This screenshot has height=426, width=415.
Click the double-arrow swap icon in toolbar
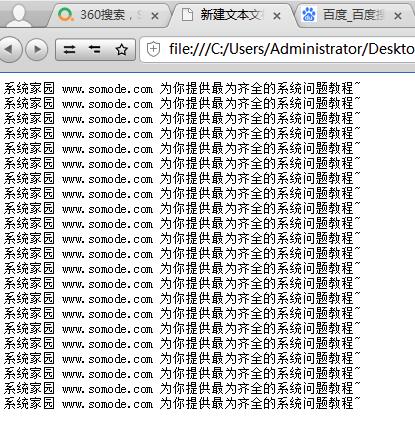click(69, 50)
